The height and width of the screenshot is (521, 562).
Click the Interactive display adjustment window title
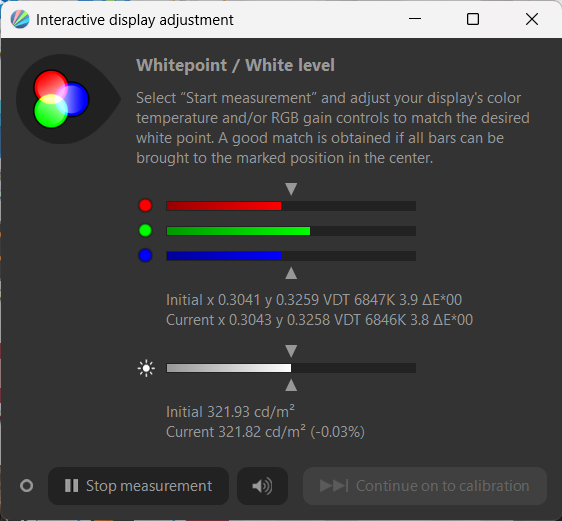click(135, 20)
